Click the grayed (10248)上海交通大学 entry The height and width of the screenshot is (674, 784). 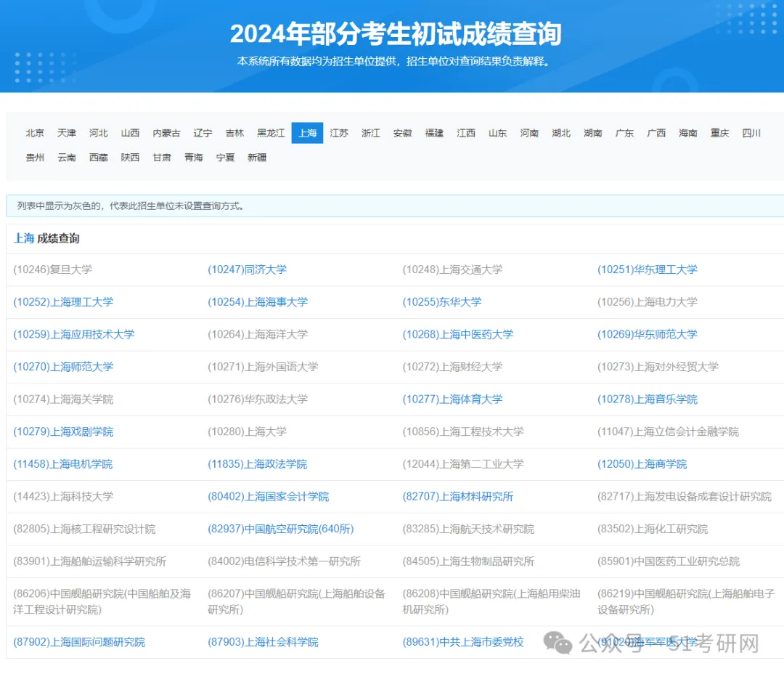(x=452, y=269)
